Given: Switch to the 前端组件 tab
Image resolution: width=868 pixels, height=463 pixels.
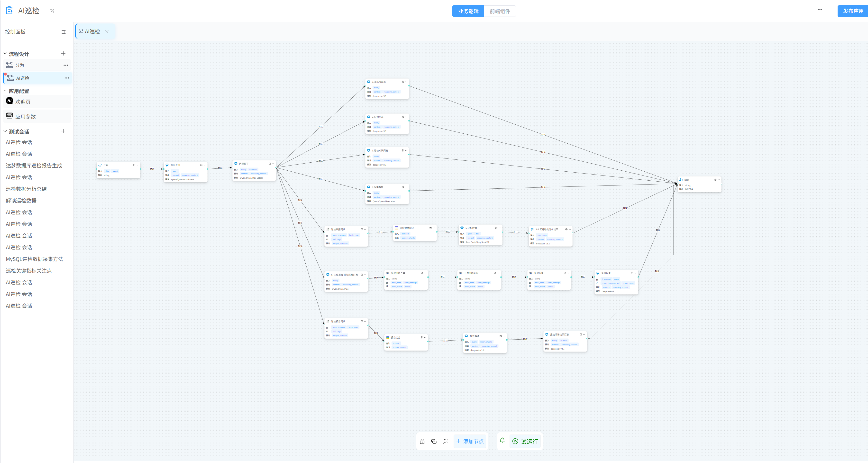Looking at the screenshot, I should point(500,11).
